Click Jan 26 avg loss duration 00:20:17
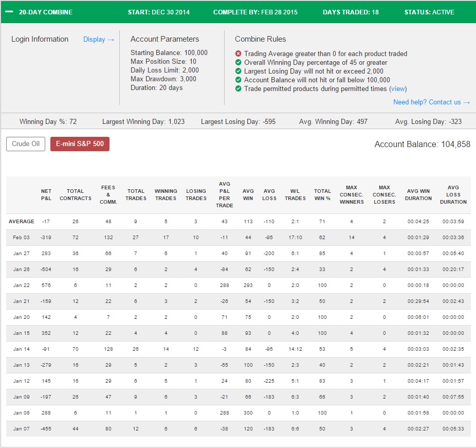This screenshot has width=476, height=448. pyautogui.click(x=453, y=270)
